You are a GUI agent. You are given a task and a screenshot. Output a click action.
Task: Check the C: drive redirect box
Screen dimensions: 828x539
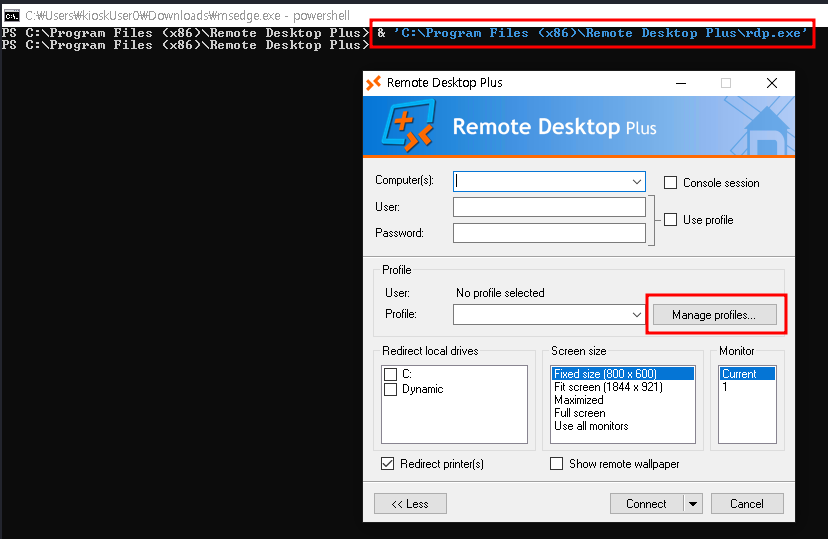pyautogui.click(x=390, y=374)
